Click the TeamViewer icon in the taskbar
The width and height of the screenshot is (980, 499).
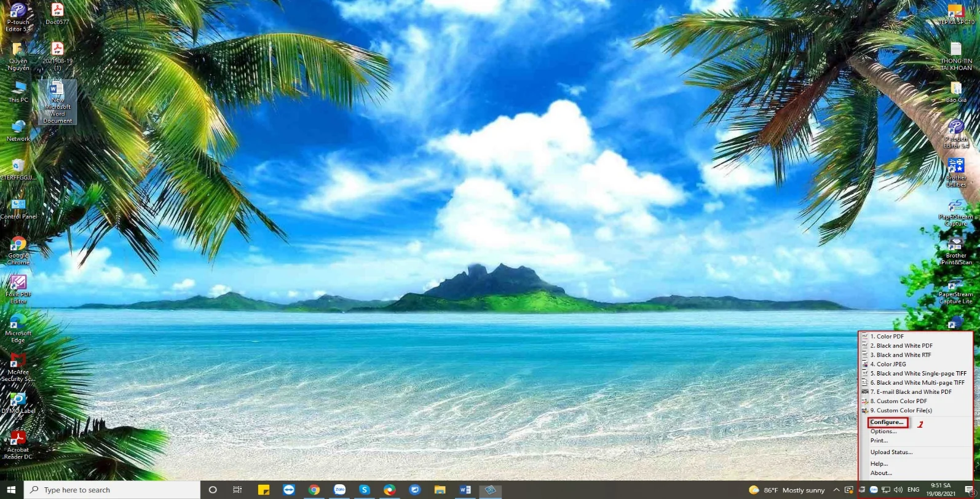[289, 490]
